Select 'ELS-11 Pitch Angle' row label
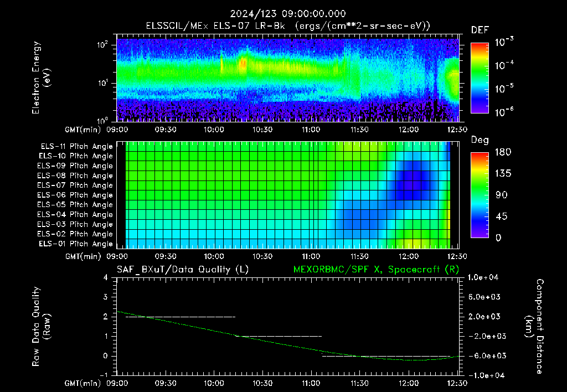 tap(76, 147)
